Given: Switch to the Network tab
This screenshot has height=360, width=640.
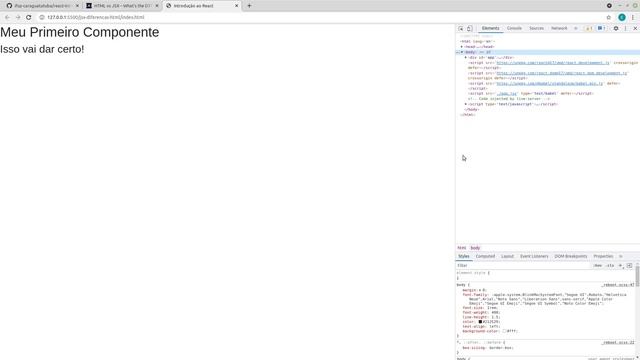Looking at the screenshot, I should coord(559,29).
